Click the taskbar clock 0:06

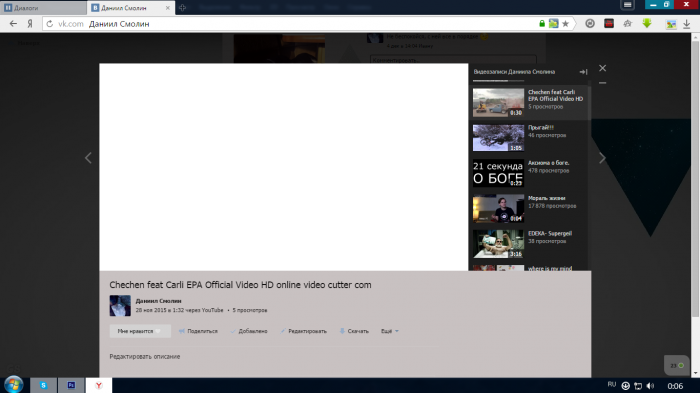tap(675, 386)
